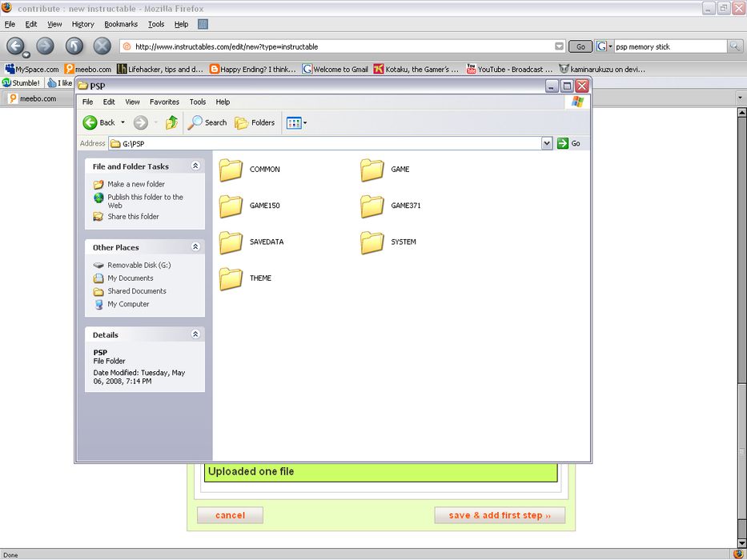Click Publish this folder to the Web
The height and width of the screenshot is (560, 747).
pos(145,202)
